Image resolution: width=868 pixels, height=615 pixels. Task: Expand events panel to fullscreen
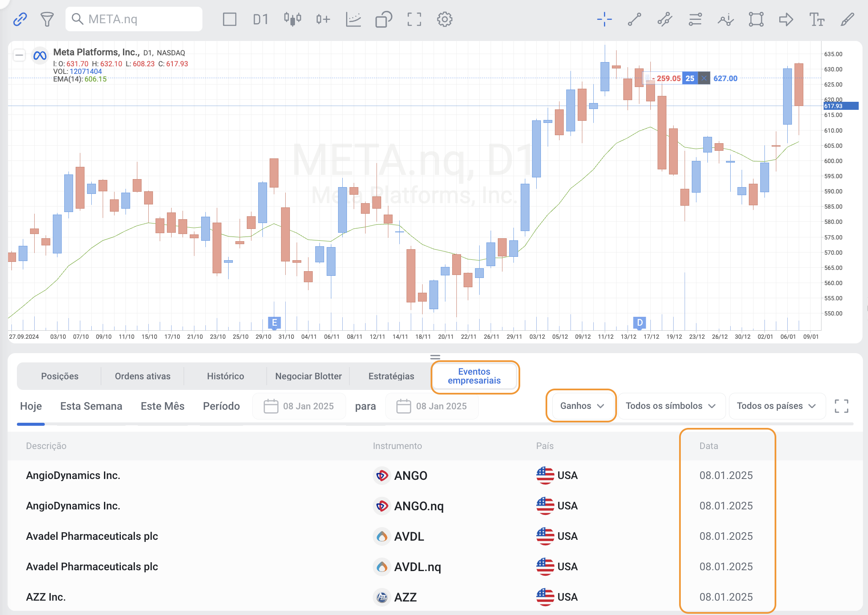841,406
